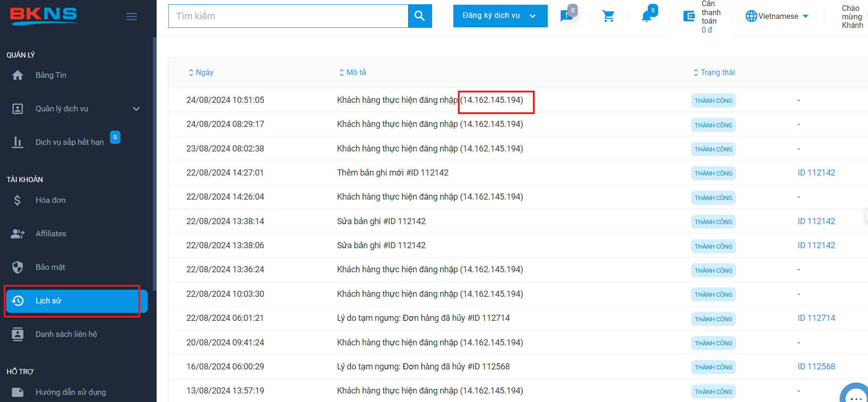
Task: Select date 24/08/2024 08:29:17
Action: [225, 124]
